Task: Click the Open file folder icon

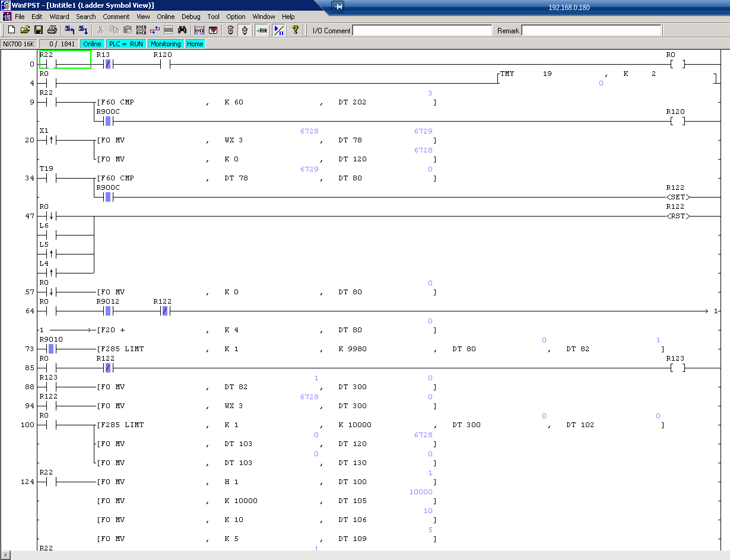Action: pyautogui.click(x=25, y=30)
